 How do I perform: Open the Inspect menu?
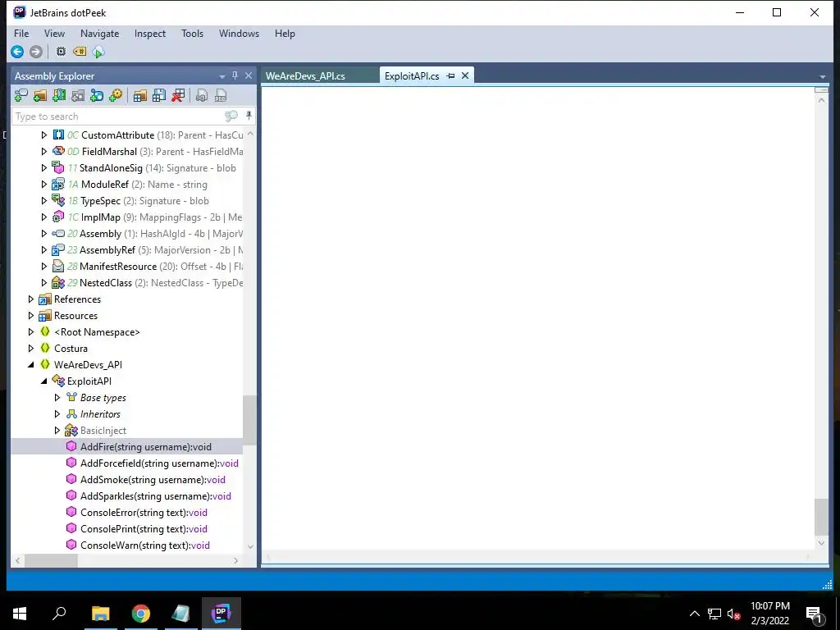coord(150,33)
